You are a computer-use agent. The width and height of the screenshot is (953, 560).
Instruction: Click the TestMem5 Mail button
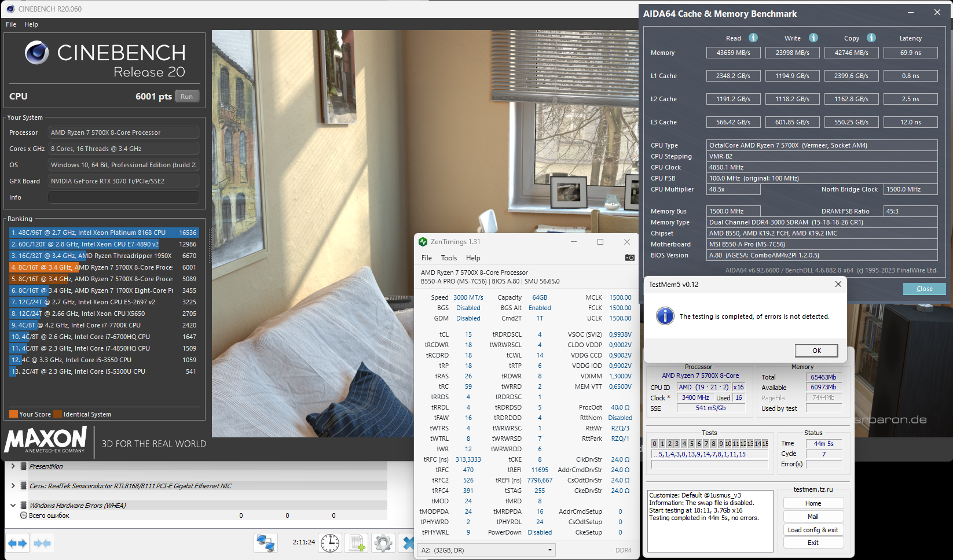pos(813,517)
